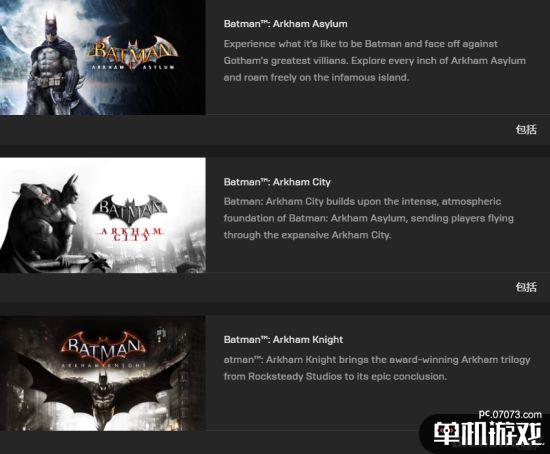Click the pc.07073.com watermark text
Screen dimensions: 550x454
(x=510, y=414)
